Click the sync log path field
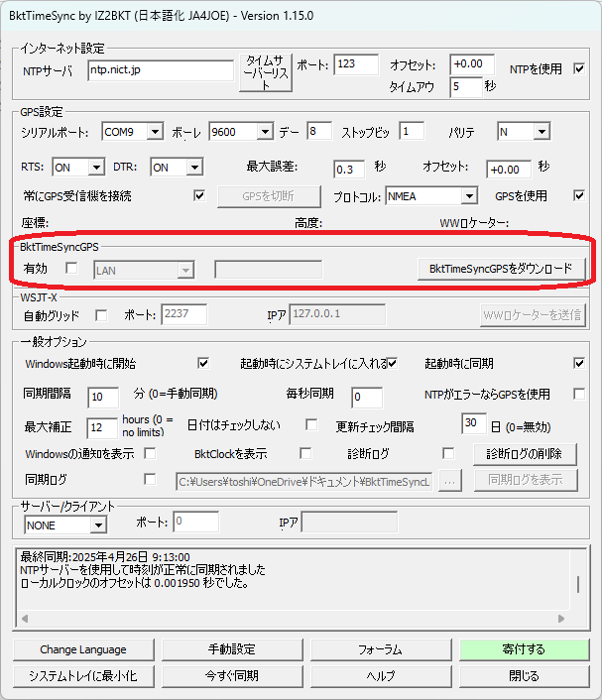 304,482
